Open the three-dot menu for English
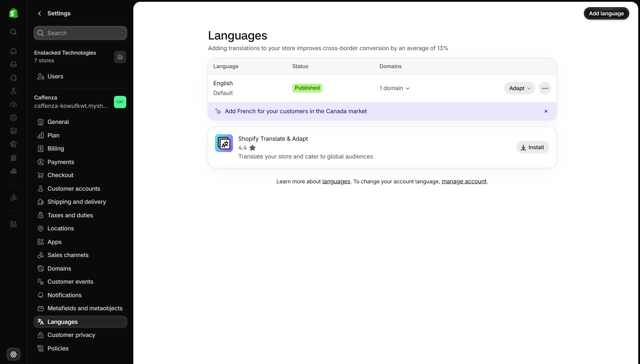The image size is (640, 364). (x=545, y=88)
